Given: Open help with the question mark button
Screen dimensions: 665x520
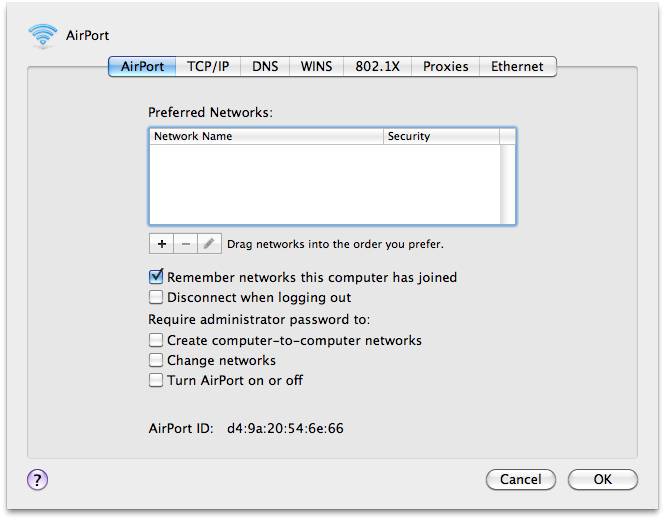Looking at the screenshot, I should pyautogui.click(x=38, y=480).
